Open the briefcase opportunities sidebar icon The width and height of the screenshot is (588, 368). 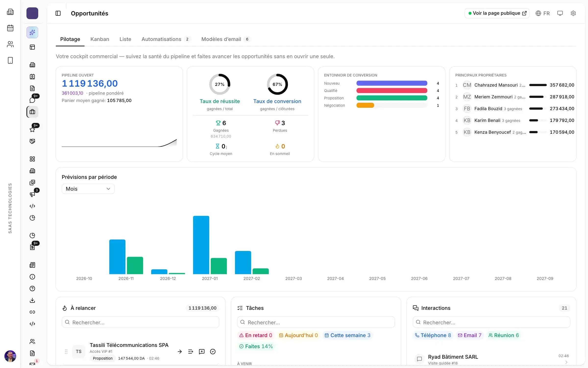pos(32,112)
